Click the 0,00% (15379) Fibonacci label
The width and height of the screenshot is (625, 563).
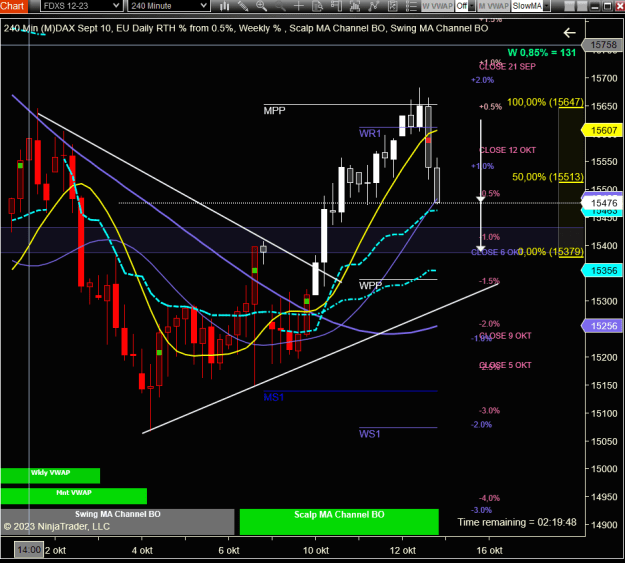click(552, 252)
